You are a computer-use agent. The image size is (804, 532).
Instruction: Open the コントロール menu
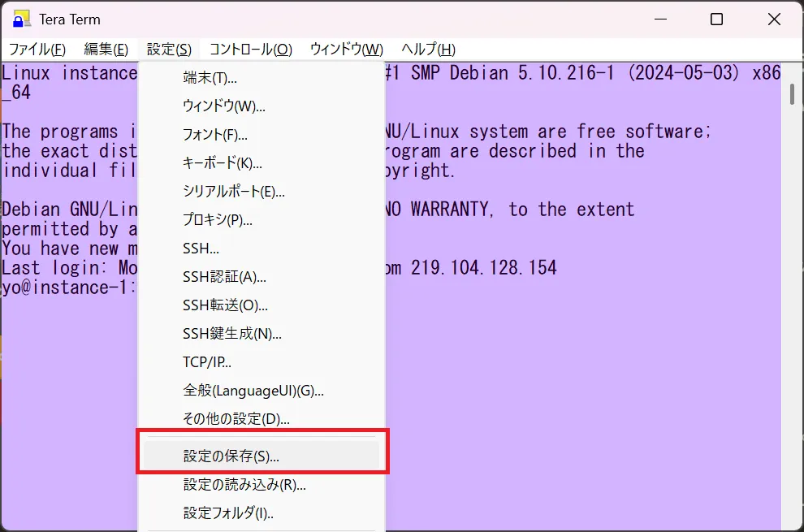tap(248, 49)
